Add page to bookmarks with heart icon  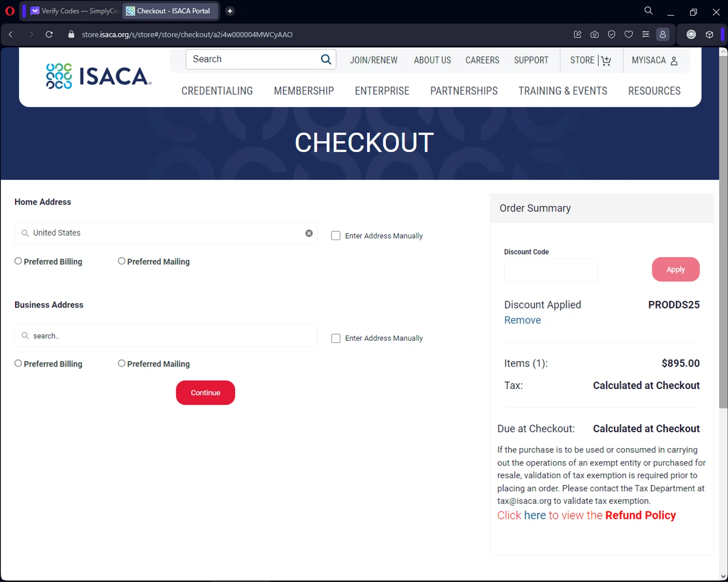[629, 34]
